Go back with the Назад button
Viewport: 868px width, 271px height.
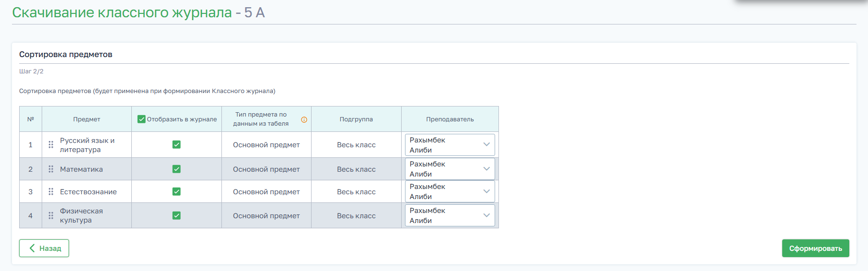click(44, 248)
